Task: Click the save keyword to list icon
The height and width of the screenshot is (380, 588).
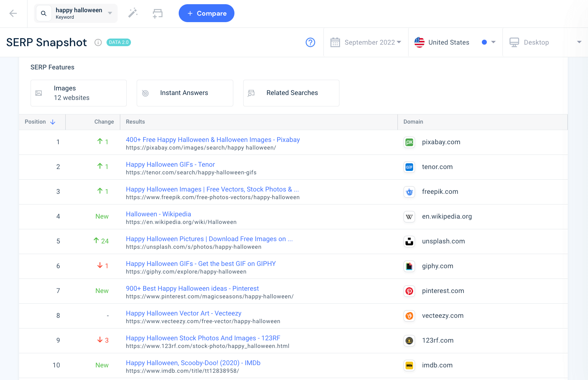Action: [158, 13]
